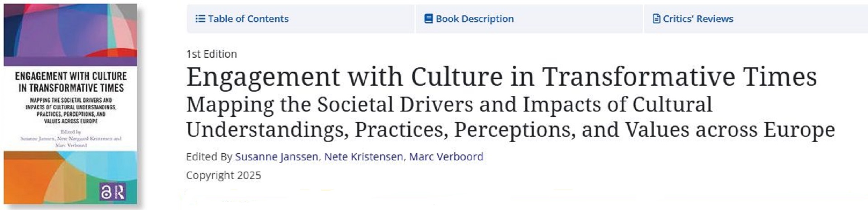Click the book icon beside Book Description
This screenshot has height=210, width=868.
pos(428,19)
